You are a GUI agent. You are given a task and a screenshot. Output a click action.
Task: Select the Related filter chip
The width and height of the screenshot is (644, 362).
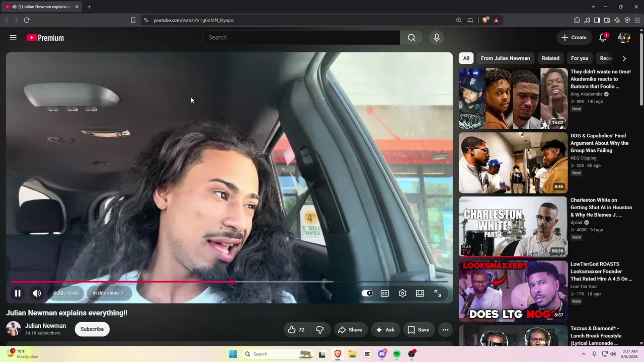(x=550, y=58)
